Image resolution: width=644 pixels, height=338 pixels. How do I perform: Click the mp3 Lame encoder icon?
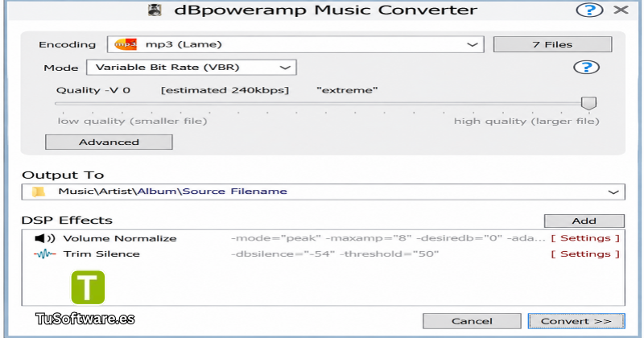coord(126,44)
